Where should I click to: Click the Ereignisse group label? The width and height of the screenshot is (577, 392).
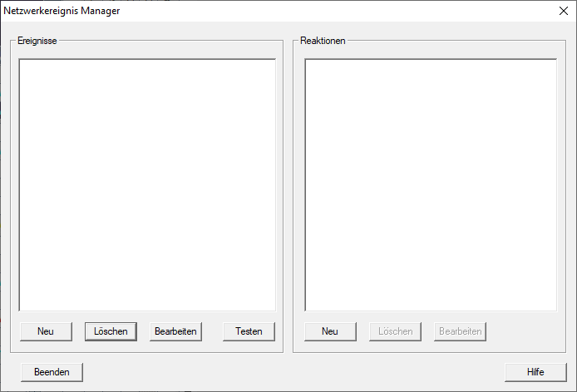(x=38, y=41)
